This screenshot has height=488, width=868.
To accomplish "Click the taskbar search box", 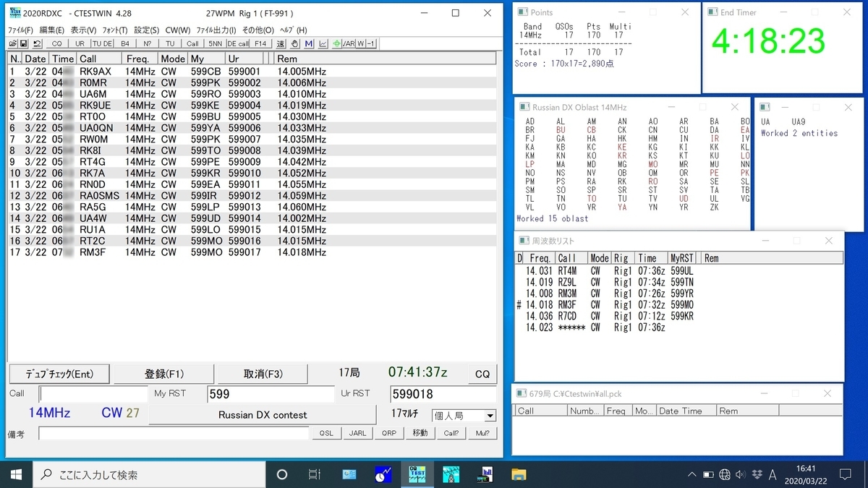I will click(x=148, y=474).
